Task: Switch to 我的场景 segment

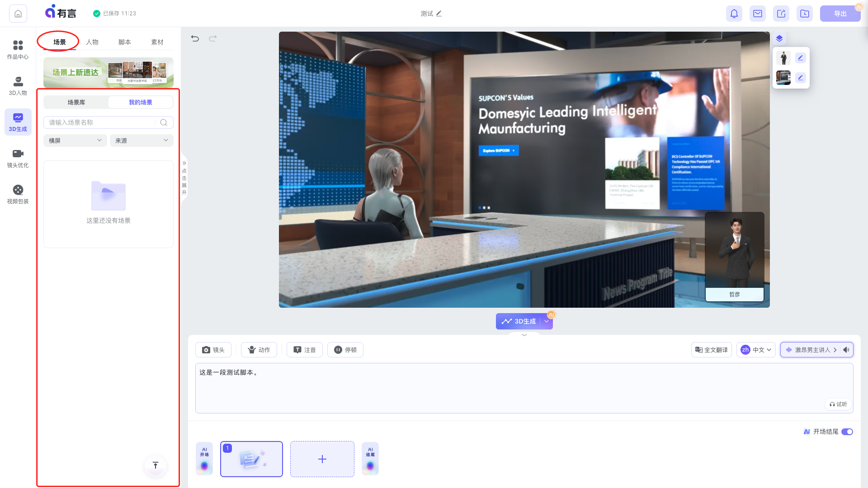Action: click(x=141, y=102)
